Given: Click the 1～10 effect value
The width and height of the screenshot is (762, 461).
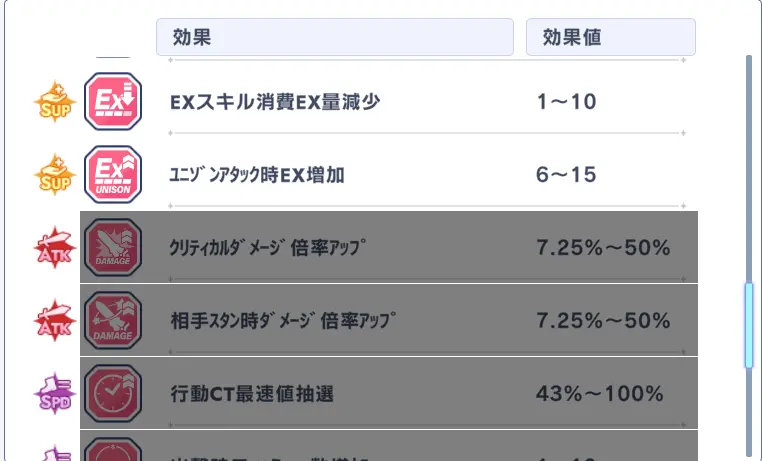Looking at the screenshot, I should point(567,102).
